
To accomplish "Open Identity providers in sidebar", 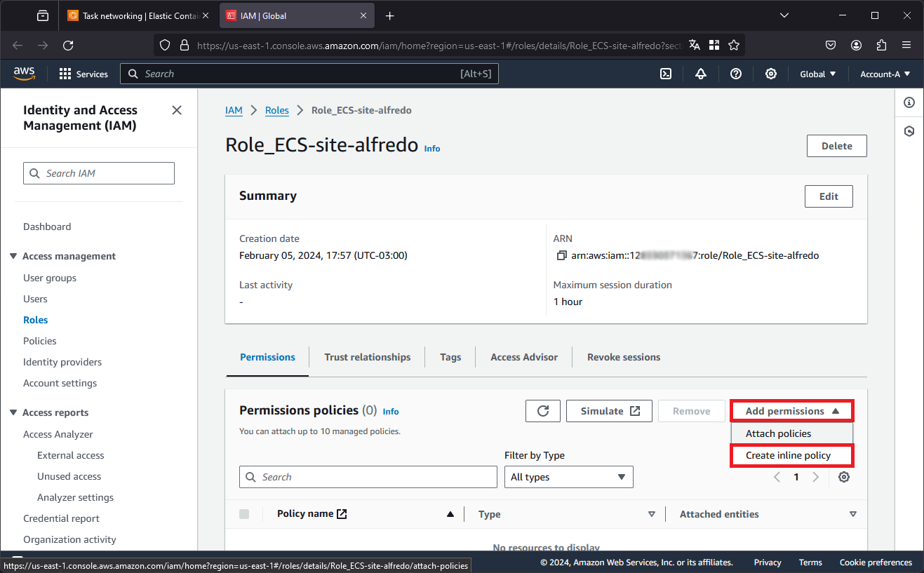I will pyautogui.click(x=62, y=362).
